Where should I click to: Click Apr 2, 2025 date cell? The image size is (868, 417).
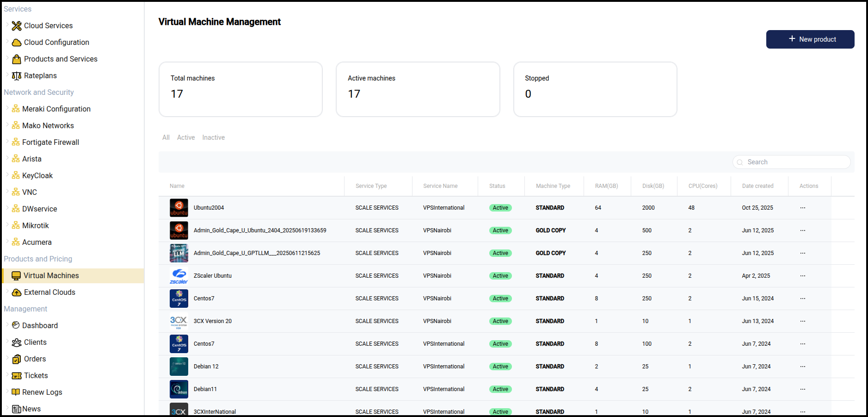click(x=756, y=276)
